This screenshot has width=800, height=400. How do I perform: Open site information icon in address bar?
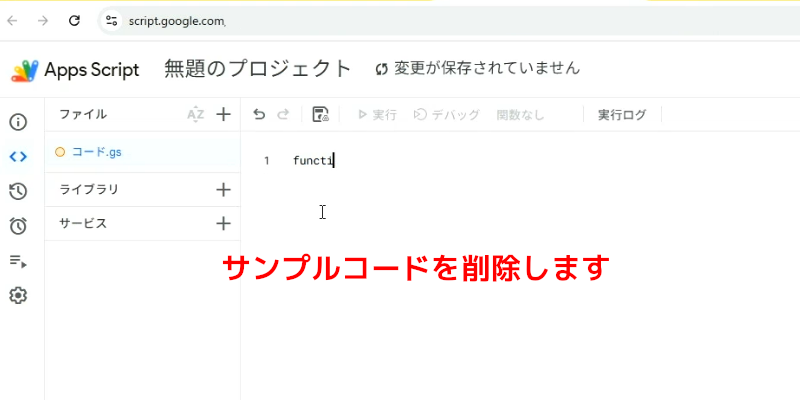coord(111,21)
